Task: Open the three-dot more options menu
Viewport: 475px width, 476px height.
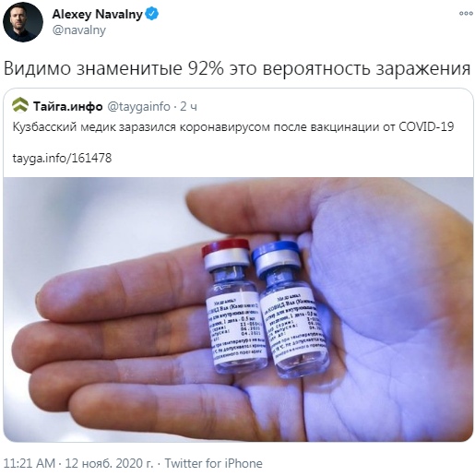Action: pos(466,13)
